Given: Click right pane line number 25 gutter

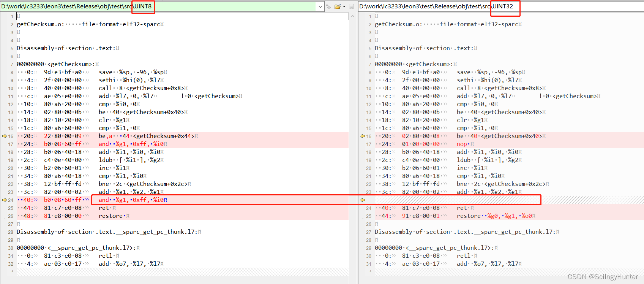Looking at the screenshot, I should coord(368,216).
